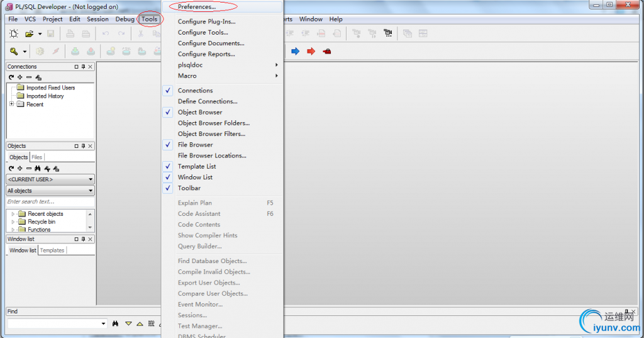Click the plus icon in Connections panel
This screenshot has height=338, width=644.
pyautogui.click(x=19, y=77)
